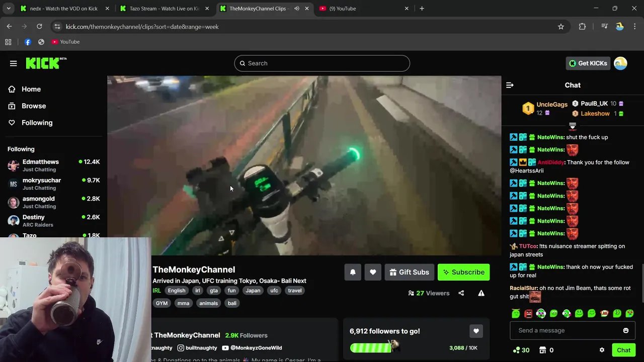Switch to nedx VOD browser tab
The height and width of the screenshot is (362, 644).
coord(64,9)
